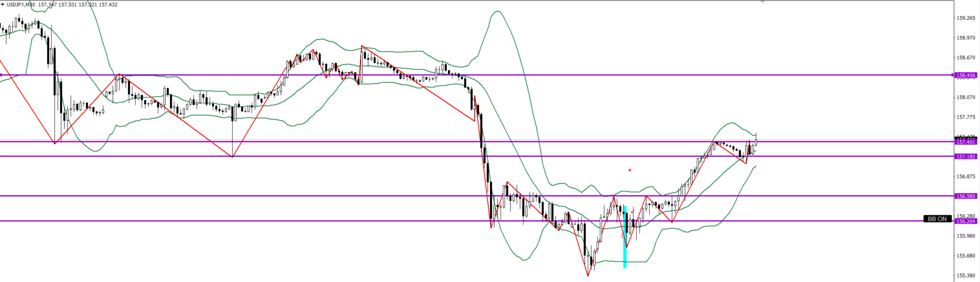The height and width of the screenshot is (282, 980).
Task: Click the 155.980 value on price axis
Action: point(966,236)
